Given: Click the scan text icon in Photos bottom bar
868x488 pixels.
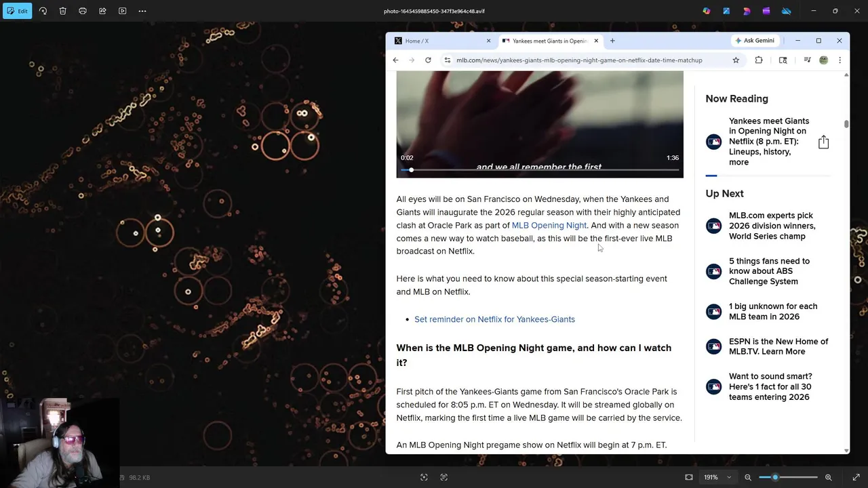Looking at the screenshot, I should pyautogui.click(x=444, y=477).
